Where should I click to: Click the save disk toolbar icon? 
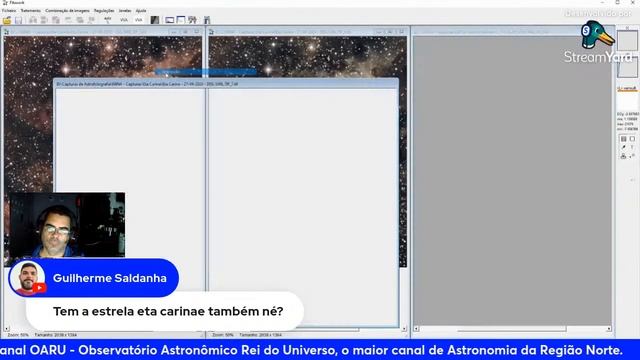coord(18,20)
